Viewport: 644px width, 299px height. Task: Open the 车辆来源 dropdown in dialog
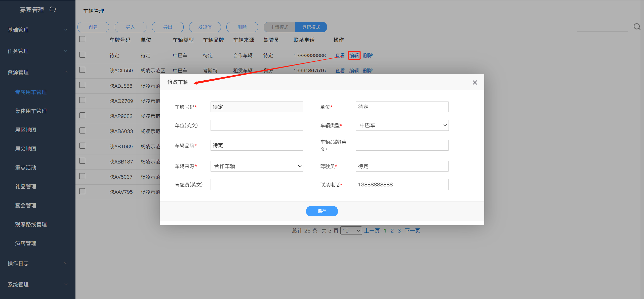pyautogui.click(x=257, y=166)
